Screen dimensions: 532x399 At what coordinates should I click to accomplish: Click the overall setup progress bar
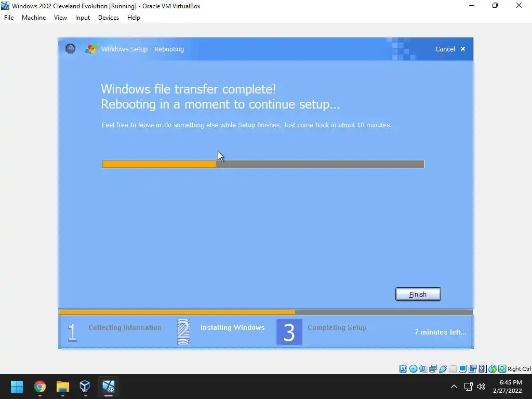pos(265,312)
